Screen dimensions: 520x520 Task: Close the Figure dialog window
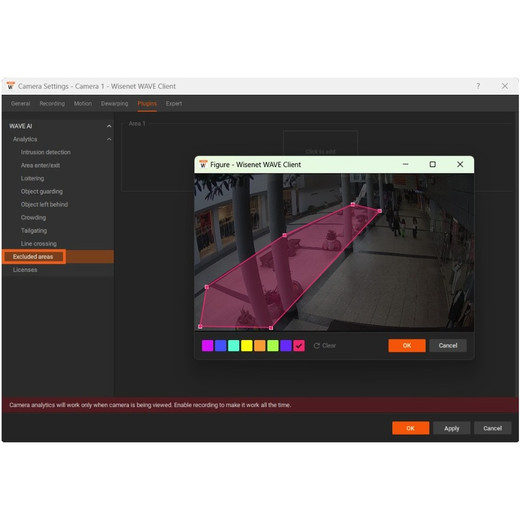pyautogui.click(x=460, y=164)
